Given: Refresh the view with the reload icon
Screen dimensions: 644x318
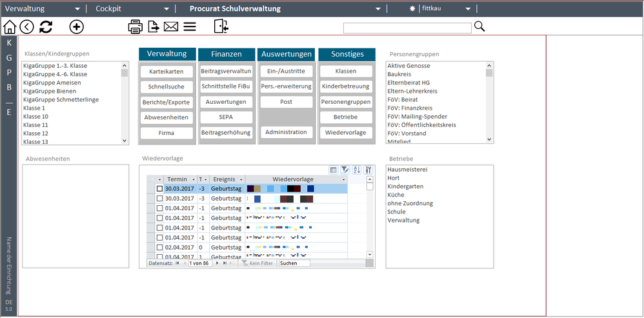Looking at the screenshot, I should [x=46, y=27].
